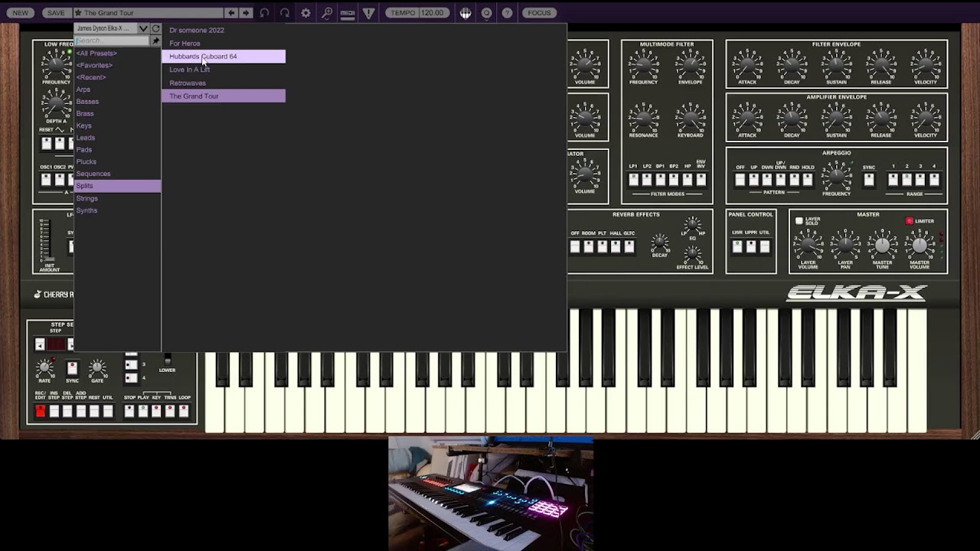Toggle the LIMITER button in Master
980x551 pixels.
click(x=910, y=221)
